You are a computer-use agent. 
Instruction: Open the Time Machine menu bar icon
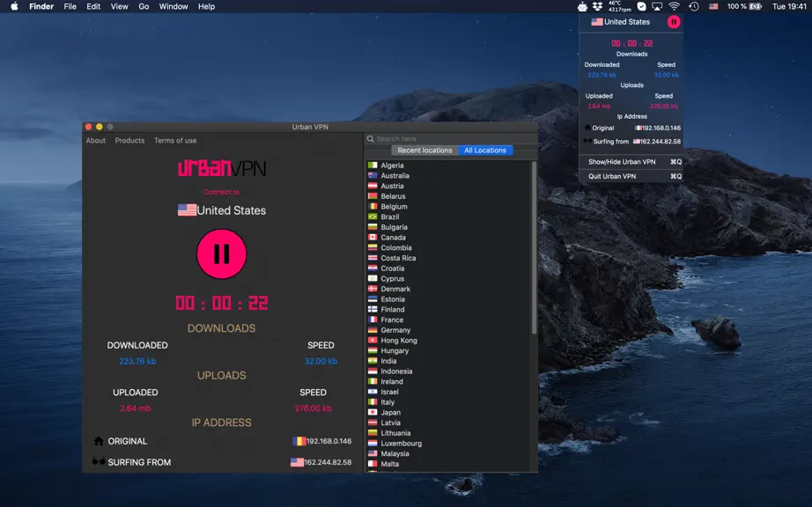point(694,7)
